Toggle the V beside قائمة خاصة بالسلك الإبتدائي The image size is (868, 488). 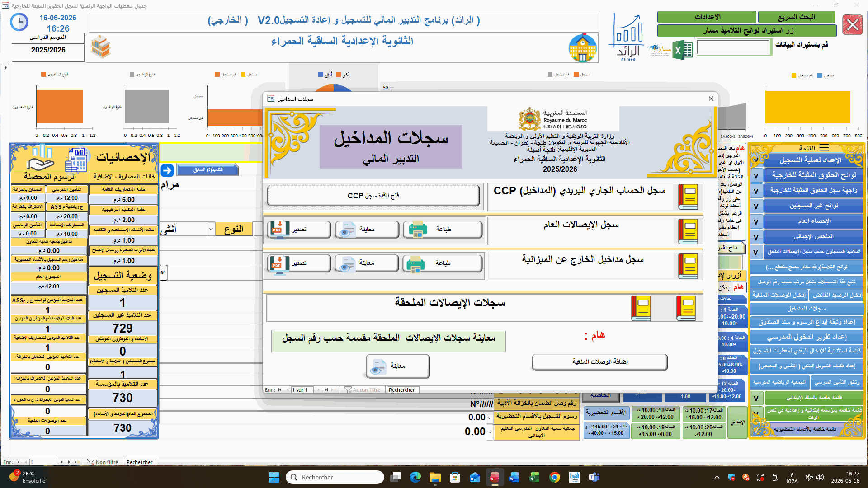click(x=756, y=399)
